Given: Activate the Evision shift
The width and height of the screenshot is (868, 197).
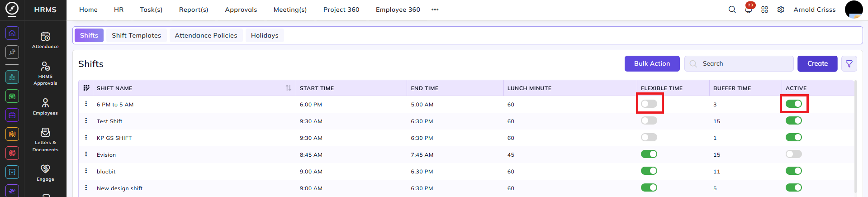Looking at the screenshot, I should point(794,154).
